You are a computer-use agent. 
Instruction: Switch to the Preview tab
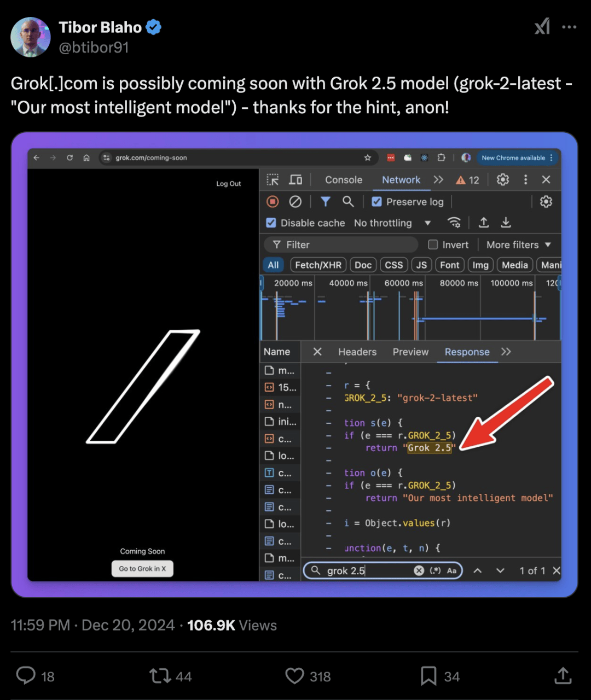click(x=410, y=352)
